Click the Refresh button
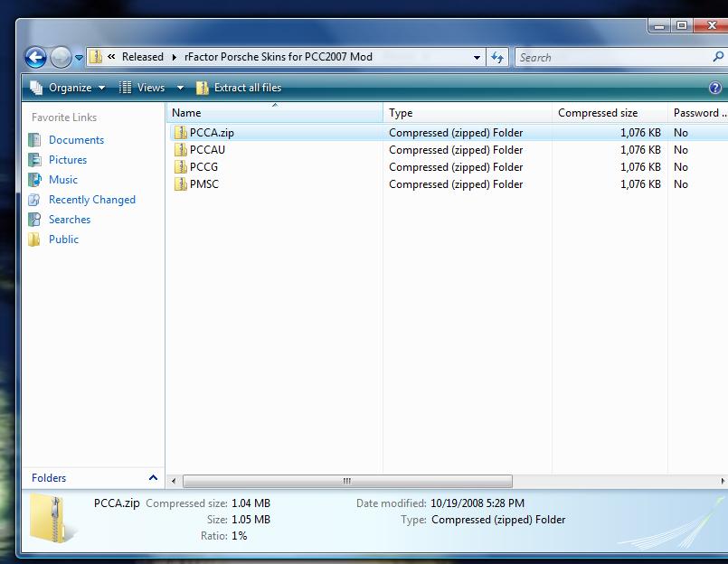The width and height of the screenshot is (728, 564). pos(497,58)
